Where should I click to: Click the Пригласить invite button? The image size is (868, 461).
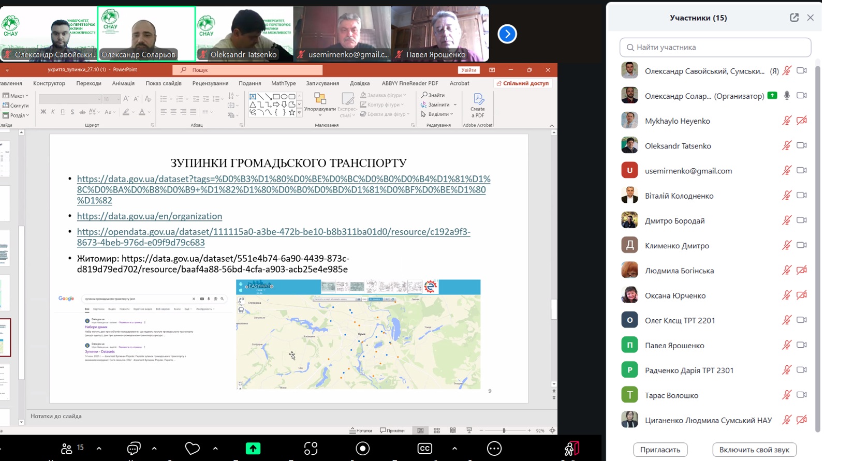(660, 450)
